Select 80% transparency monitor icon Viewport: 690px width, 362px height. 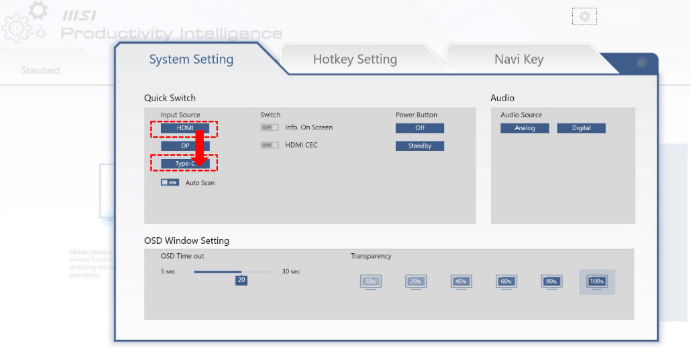(552, 282)
